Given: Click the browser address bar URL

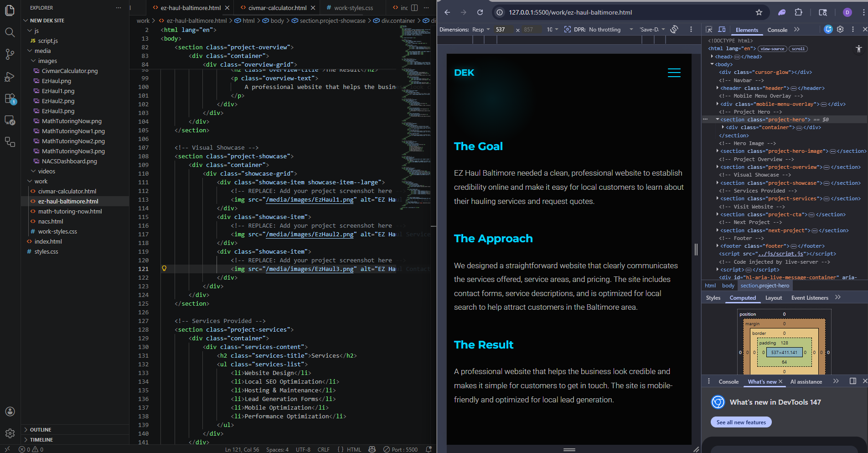Looking at the screenshot, I should pyautogui.click(x=570, y=12).
